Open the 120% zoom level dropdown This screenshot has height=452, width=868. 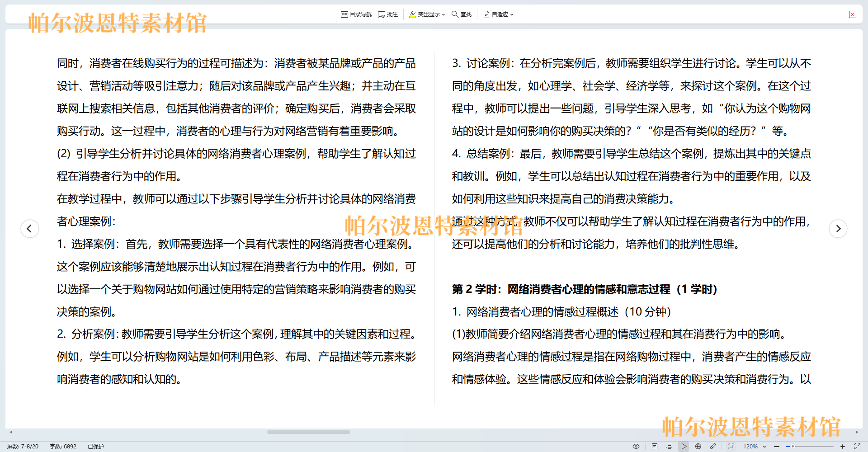(x=755, y=446)
